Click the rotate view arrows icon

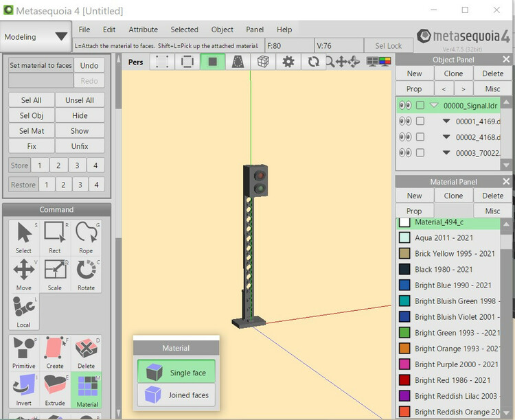pyautogui.click(x=313, y=62)
